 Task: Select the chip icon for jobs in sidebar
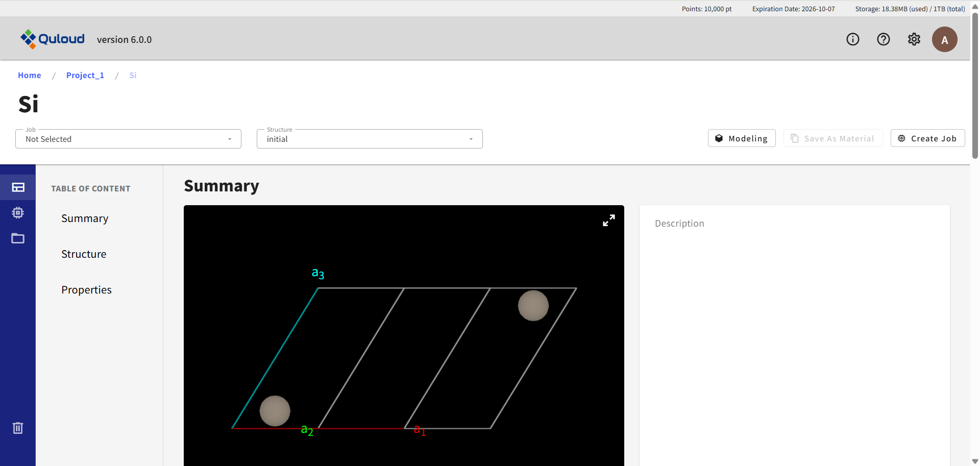18,213
